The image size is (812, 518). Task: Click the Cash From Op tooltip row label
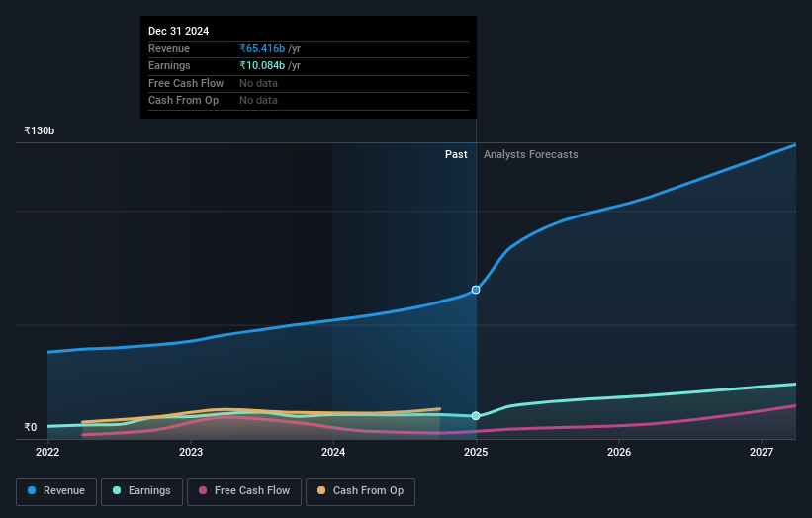pyautogui.click(x=183, y=101)
